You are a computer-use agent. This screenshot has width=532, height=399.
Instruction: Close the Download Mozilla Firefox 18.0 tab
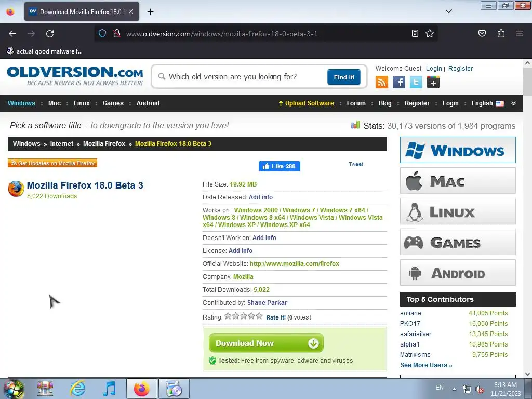pos(131,11)
